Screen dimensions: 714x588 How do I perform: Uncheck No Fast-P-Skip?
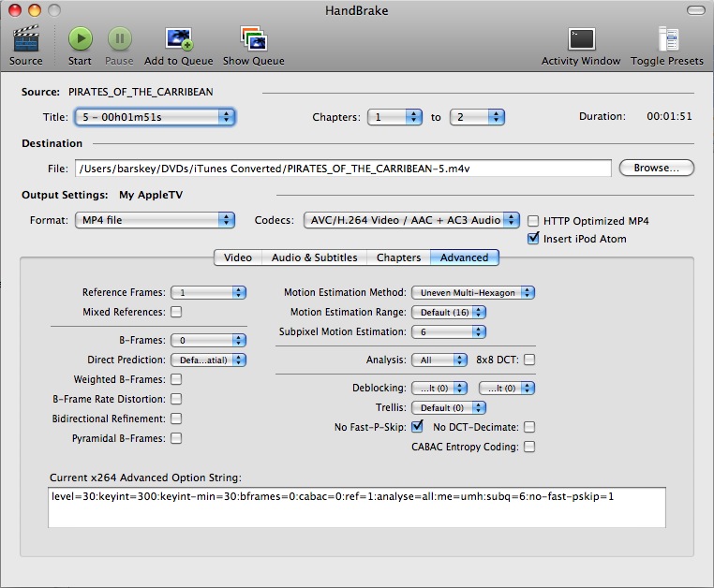(417, 426)
